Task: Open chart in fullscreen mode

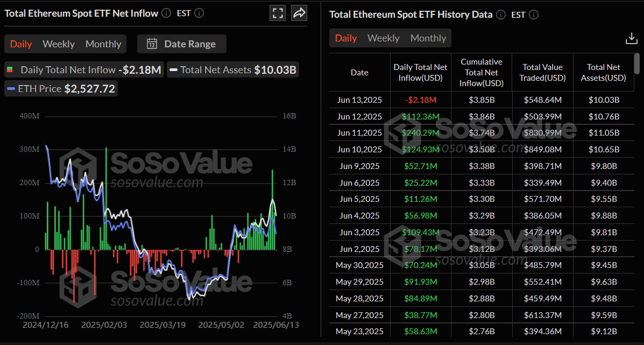Action: pos(278,13)
